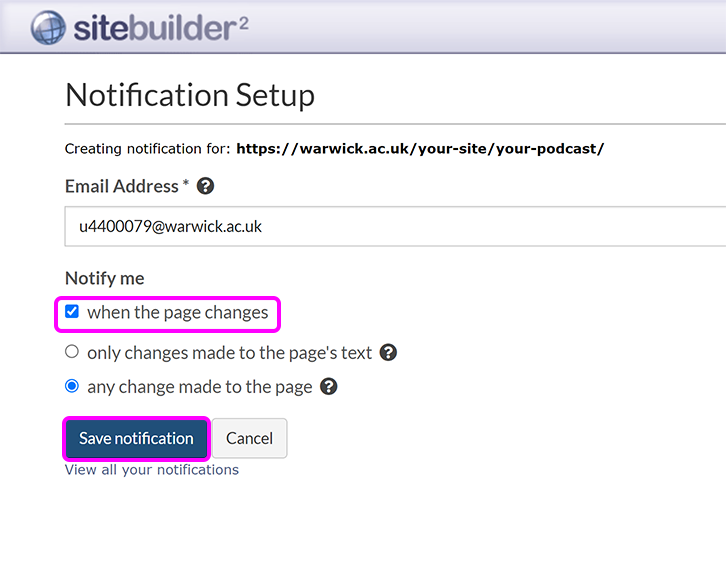The height and width of the screenshot is (563, 726).
Task: Click the 'only changes made to the page's text' label
Action: point(229,352)
